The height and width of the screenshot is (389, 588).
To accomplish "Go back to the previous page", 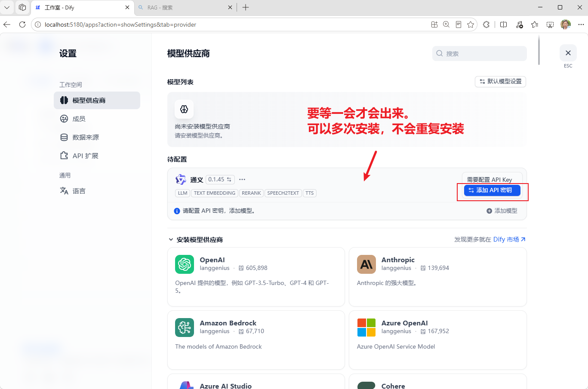I will pyautogui.click(x=7, y=25).
